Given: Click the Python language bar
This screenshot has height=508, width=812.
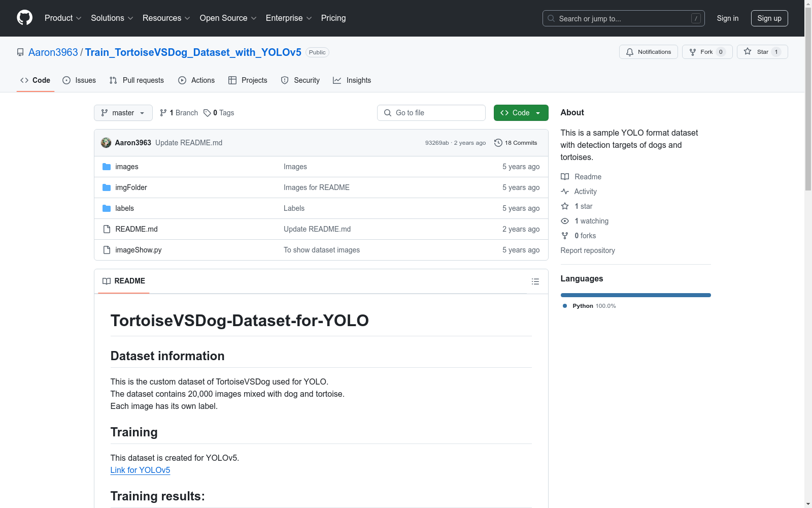Looking at the screenshot, I should [636, 295].
